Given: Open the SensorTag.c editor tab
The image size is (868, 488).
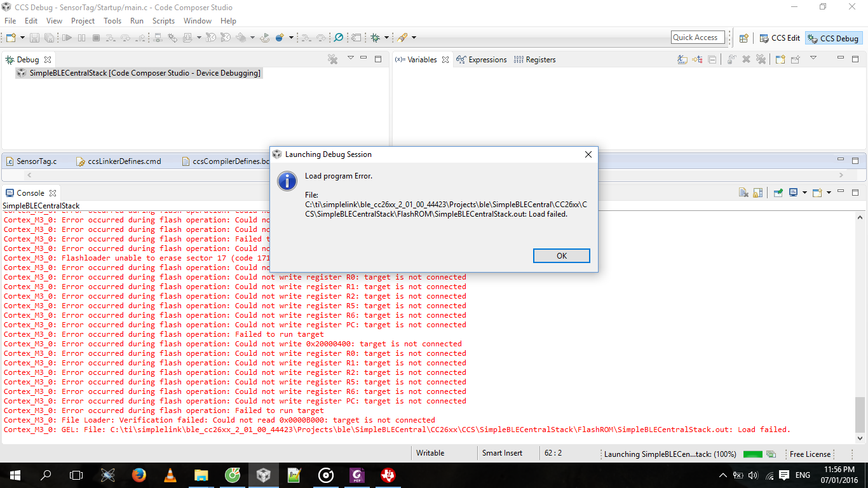Looking at the screenshot, I should (x=31, y=161).
